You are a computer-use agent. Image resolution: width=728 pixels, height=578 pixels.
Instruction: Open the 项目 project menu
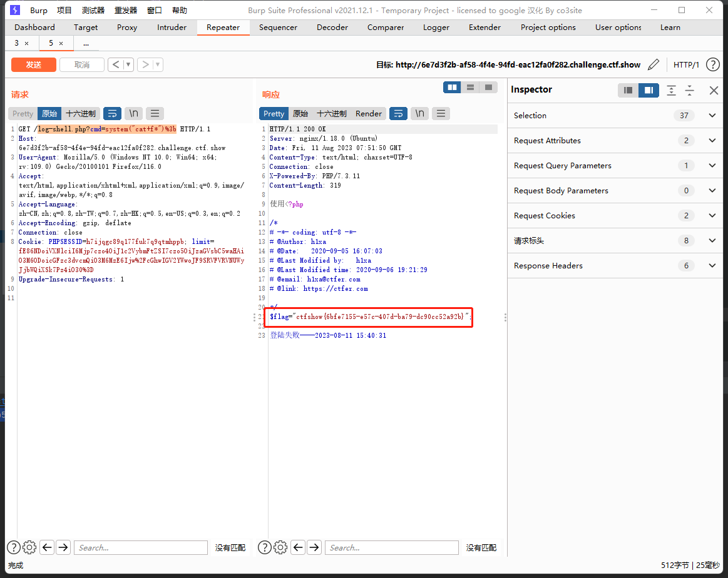tap(64, 10)
